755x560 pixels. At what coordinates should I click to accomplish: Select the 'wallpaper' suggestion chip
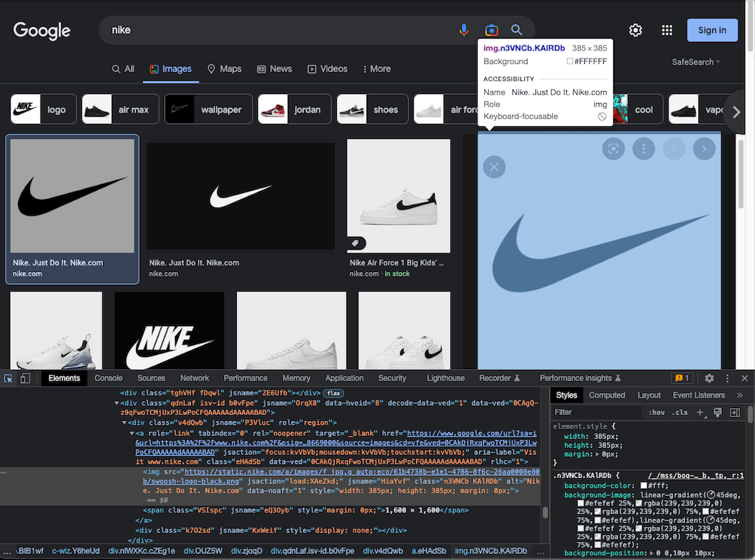[208, 109]
